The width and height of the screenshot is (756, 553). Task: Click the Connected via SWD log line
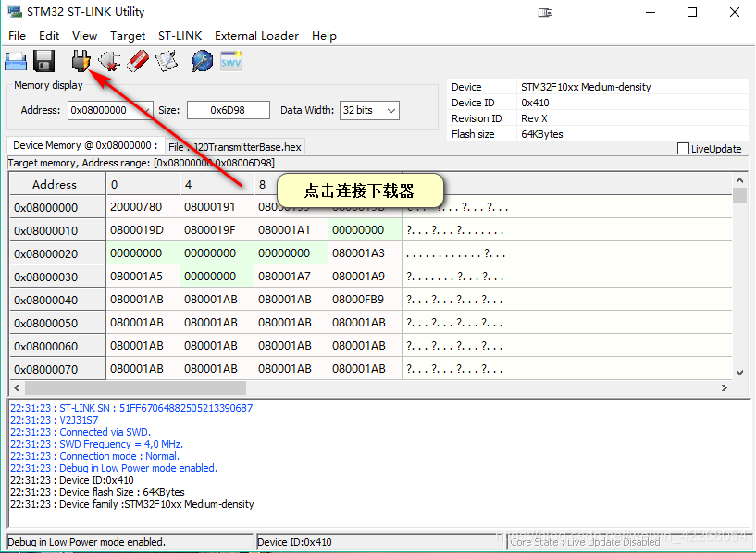[x=80, y=432]
